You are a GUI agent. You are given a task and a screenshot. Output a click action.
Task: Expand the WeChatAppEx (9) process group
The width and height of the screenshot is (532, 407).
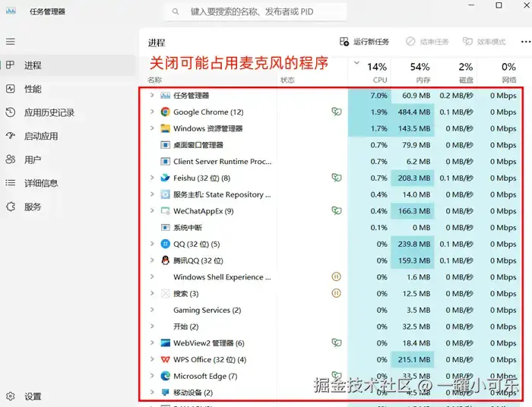pyautogui.click(x=152, y=211)
